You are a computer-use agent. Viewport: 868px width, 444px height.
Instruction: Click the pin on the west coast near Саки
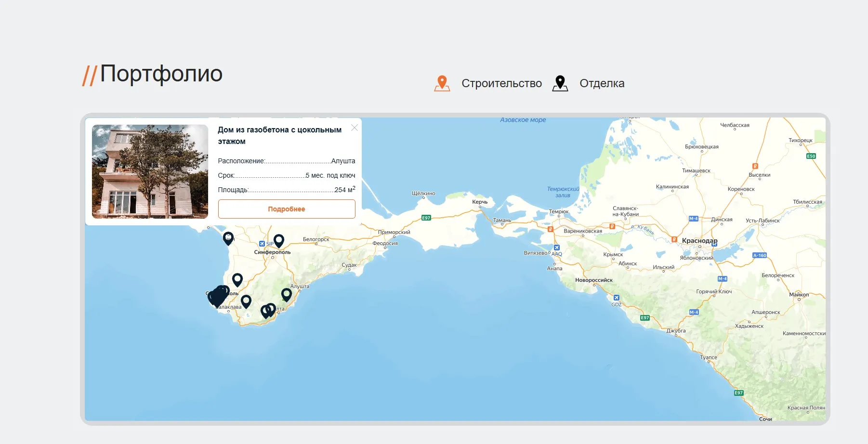click(228, 238)
